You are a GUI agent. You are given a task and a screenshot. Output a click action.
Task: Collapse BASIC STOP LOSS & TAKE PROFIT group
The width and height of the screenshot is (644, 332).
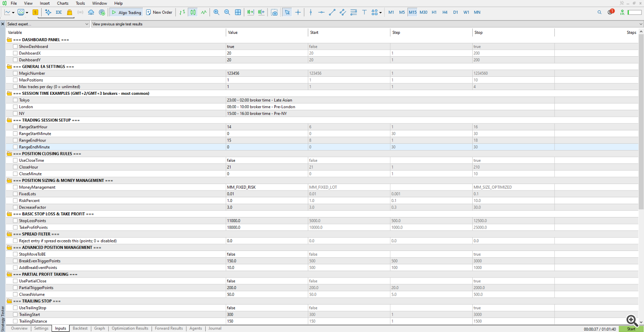[x=9, y=214]
